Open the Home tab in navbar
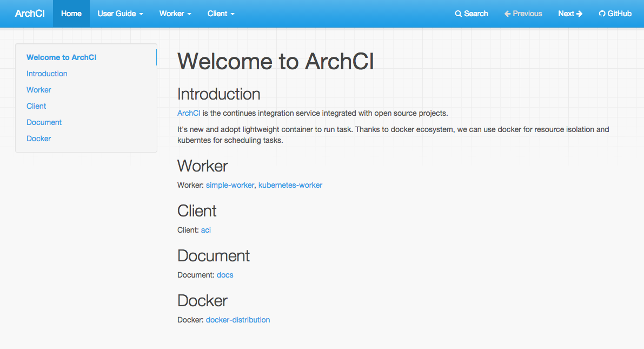 pos(71,14)
